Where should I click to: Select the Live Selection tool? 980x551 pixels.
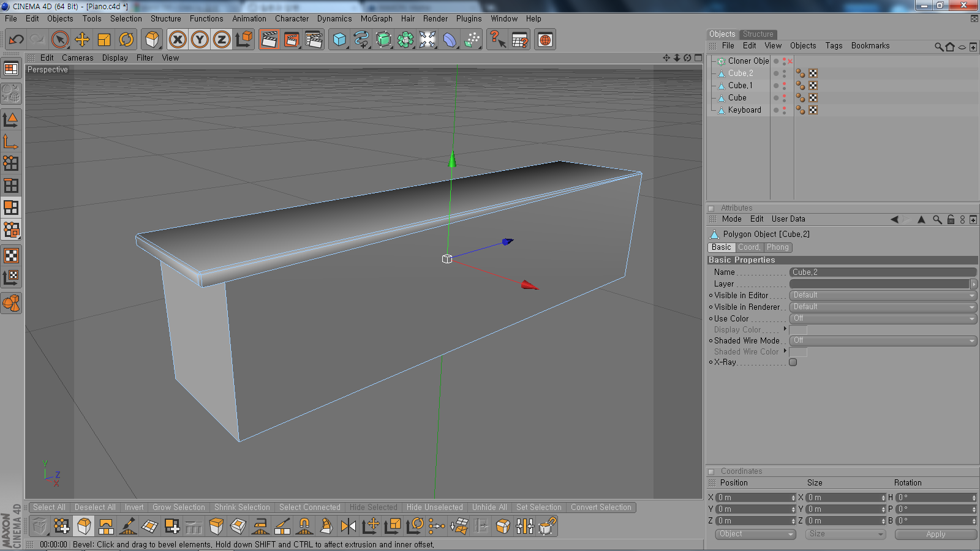coord(60,40)
